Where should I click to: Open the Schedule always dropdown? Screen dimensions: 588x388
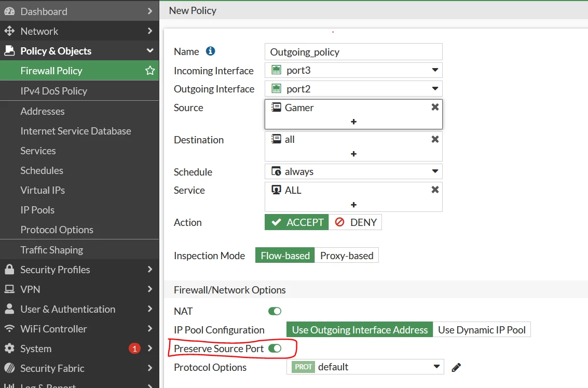[353, 171]
